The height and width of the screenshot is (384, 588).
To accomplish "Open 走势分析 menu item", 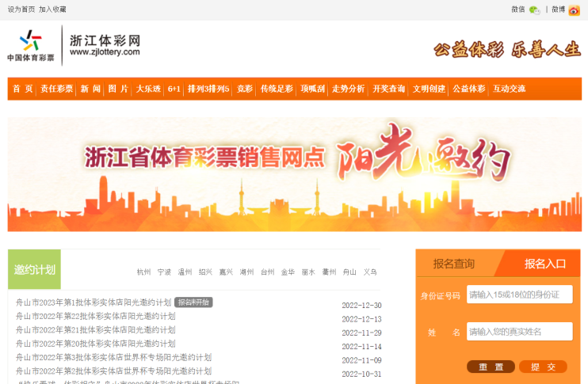I will (x=348, y=89).
